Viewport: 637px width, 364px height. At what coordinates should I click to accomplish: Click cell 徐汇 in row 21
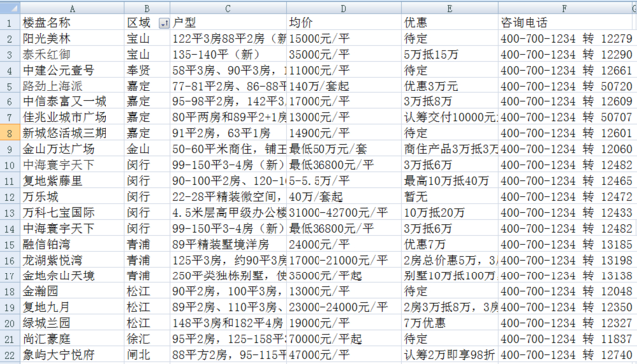point(147,339)
